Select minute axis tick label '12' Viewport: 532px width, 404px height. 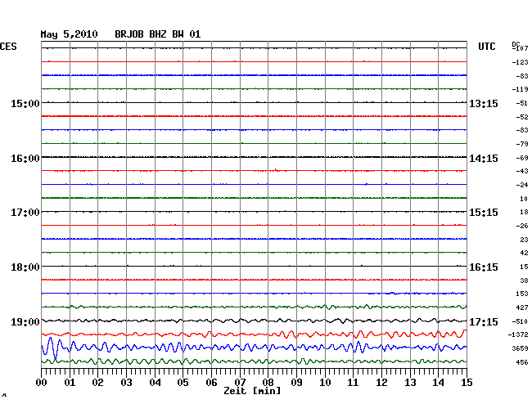point(381,382)
